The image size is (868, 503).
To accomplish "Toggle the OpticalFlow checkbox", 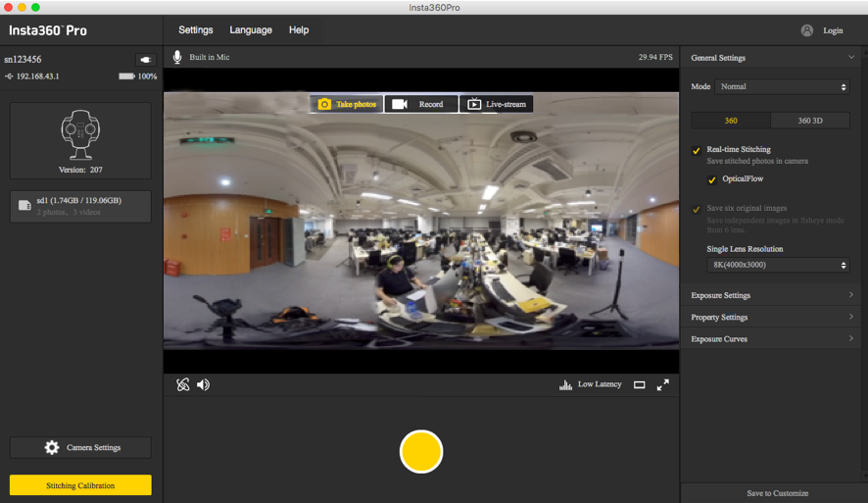I will click(x=712, y=180).
